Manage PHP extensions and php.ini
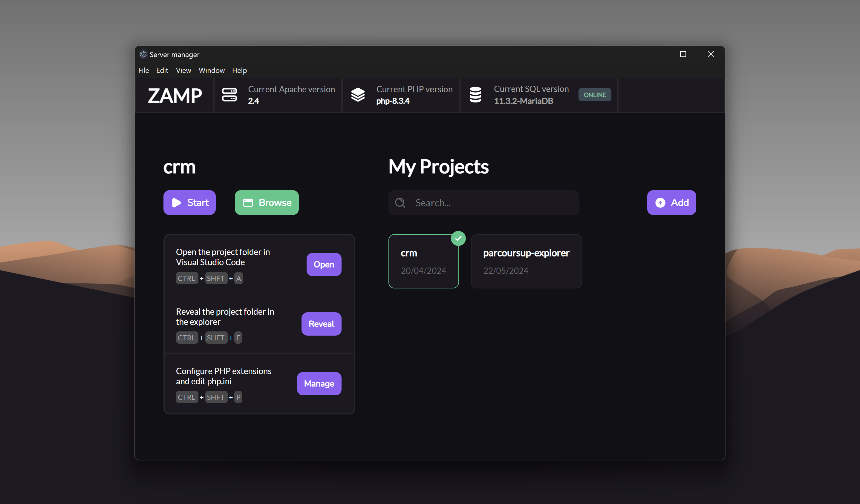Screen dimensions: 860x504 [319, 383]
